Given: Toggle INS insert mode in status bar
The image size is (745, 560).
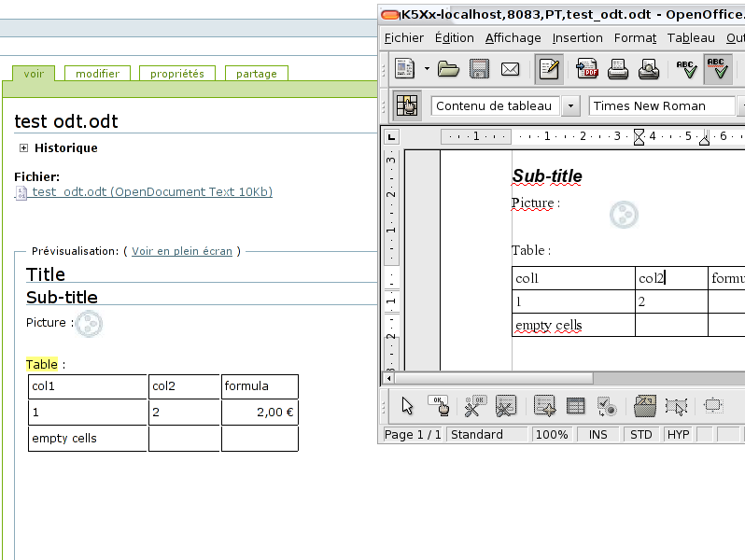Looking at the screenshot, I should point(597,435).
